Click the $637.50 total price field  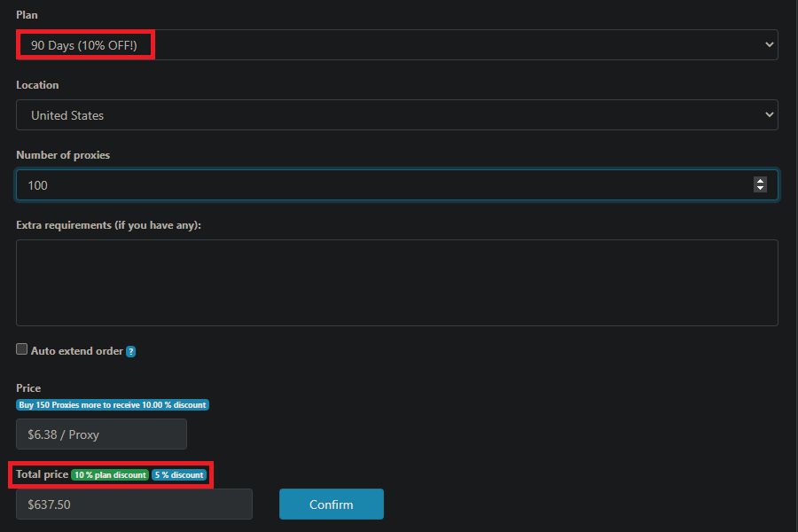[x=135, y=504]
